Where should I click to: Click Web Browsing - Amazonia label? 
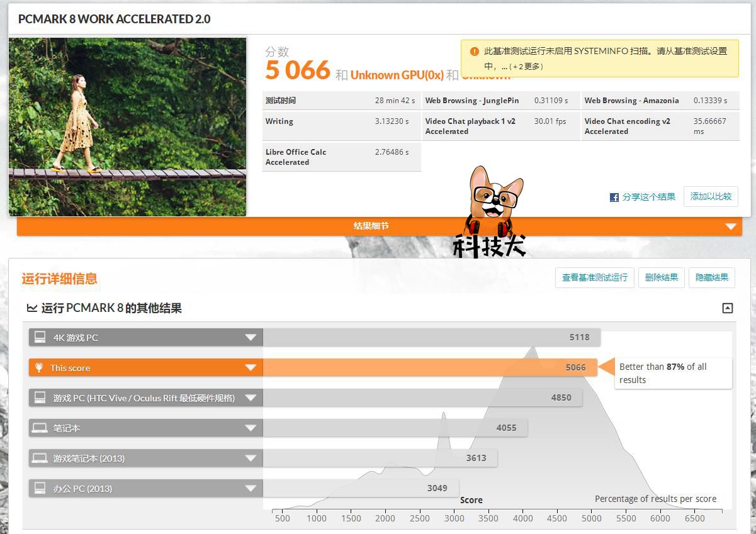pos(631,101)
